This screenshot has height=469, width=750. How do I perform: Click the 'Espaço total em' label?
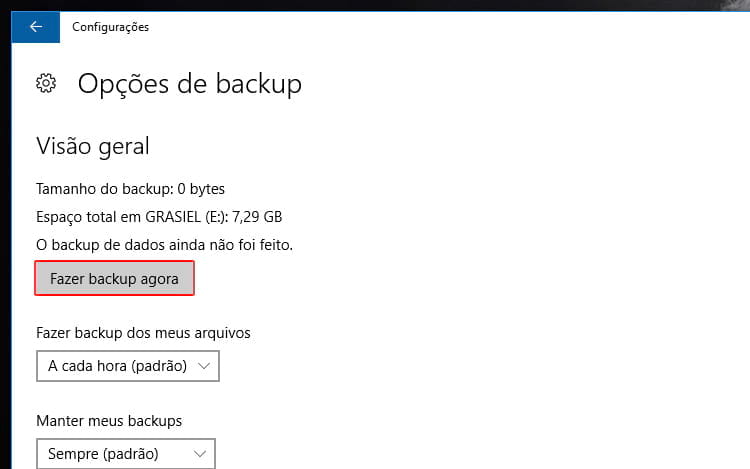pos(88,217)
